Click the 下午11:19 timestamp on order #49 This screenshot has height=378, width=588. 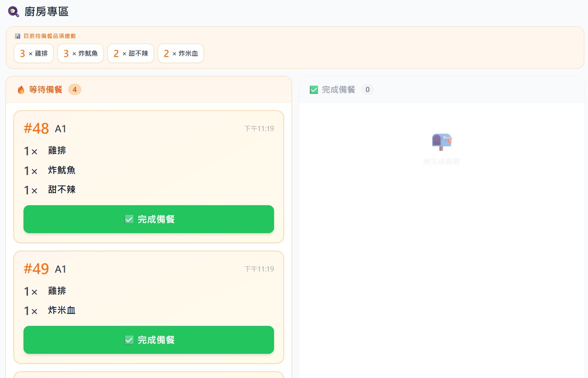pyautogui.click(x=259, y=269)
